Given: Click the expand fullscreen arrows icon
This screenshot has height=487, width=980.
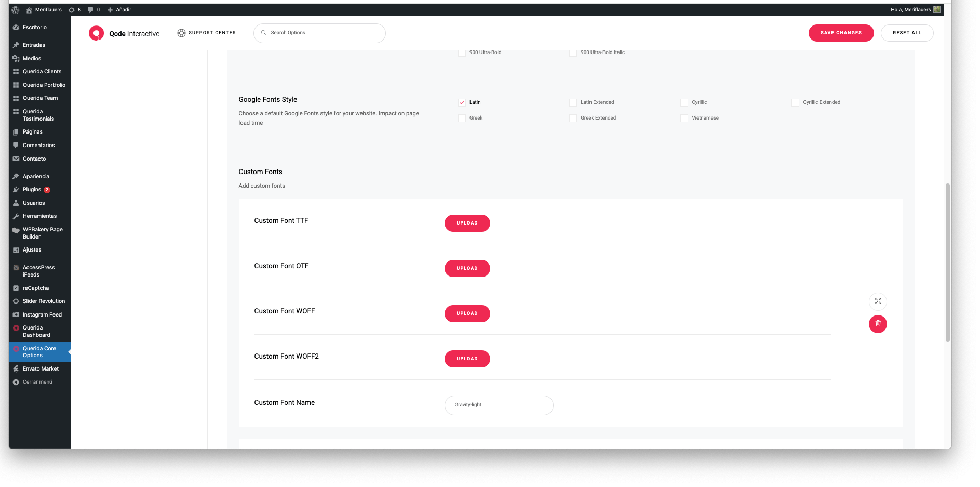Looking at the screenshot, I should [878, 301].
